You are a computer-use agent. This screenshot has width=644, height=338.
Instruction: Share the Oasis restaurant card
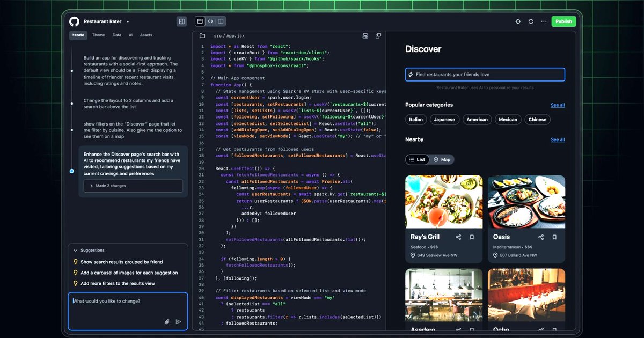pos(542,237)
